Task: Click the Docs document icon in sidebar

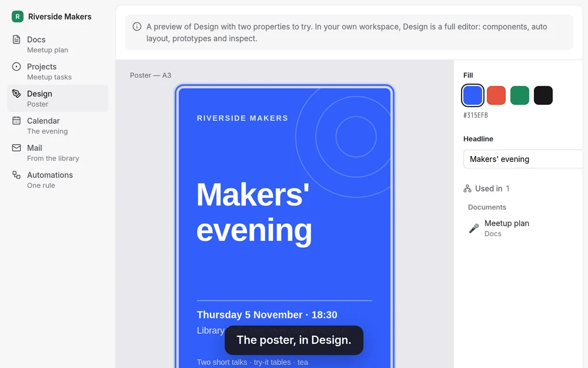Action: [16, 39]
